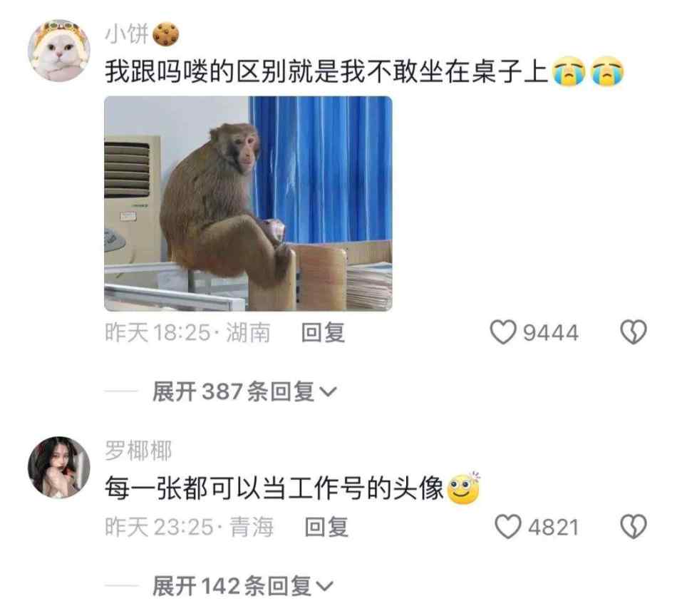Image resolution: width=677 pixels, height=616 pixels.
Task: Reply to 小饼's comment via 回复
Action: (323, 333)
